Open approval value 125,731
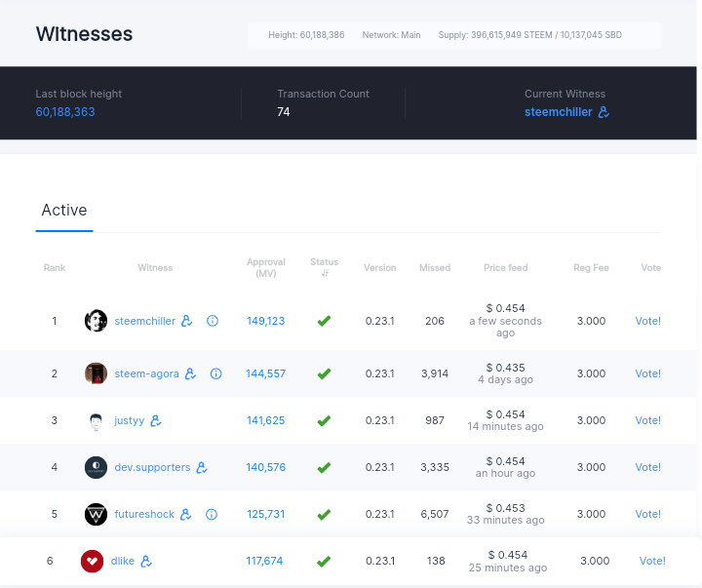 [x=265, y=514]
